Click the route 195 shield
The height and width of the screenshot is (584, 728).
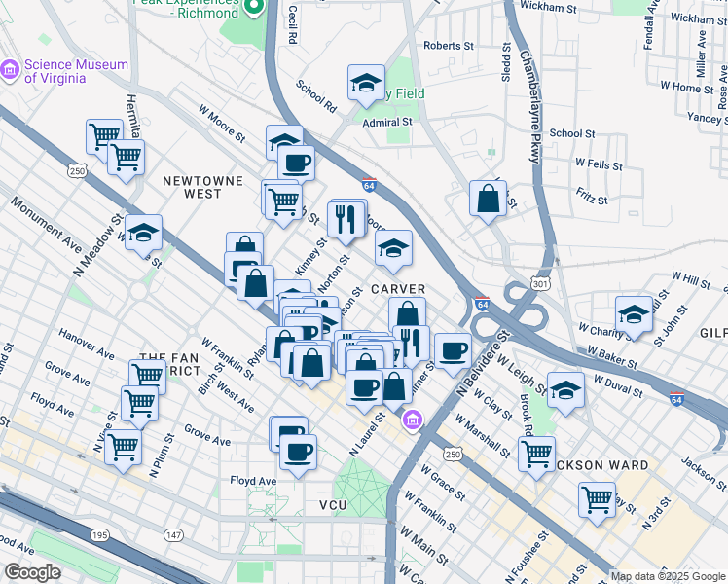[100, 535]
